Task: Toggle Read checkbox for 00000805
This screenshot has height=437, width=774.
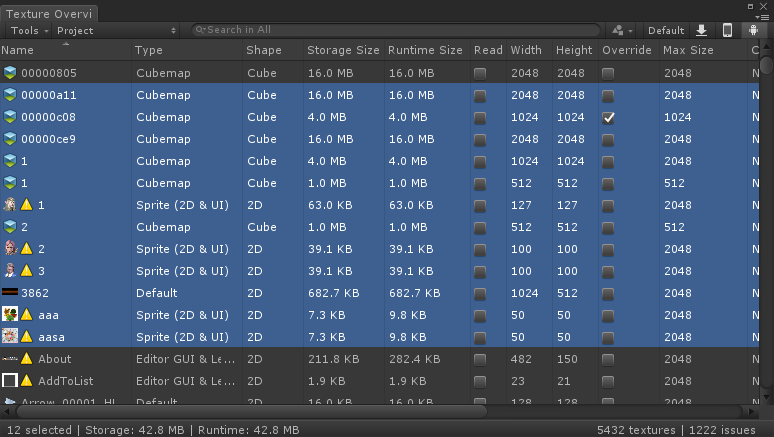Action: [479, 74]
